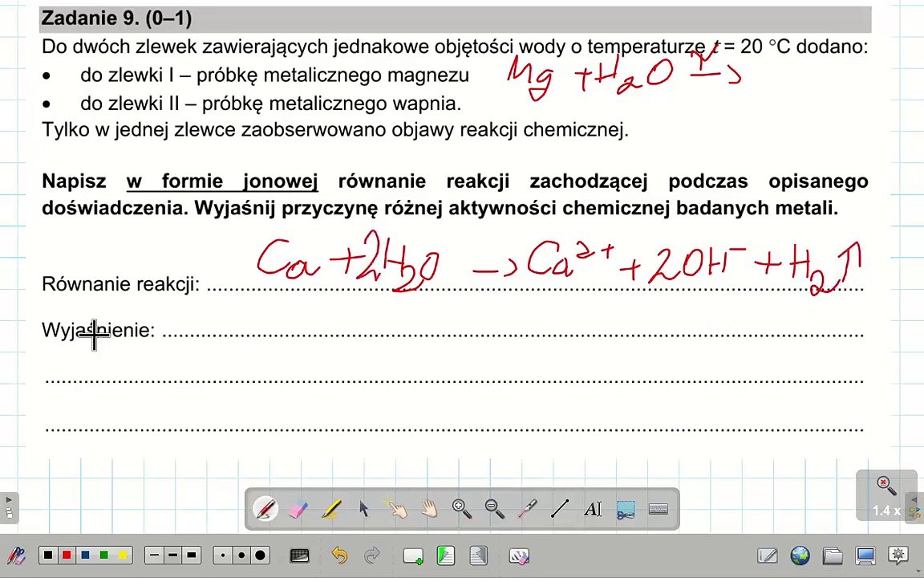Viewport: 924px width, 578px height.
Task: Go to the green page icon
Action: (445, 556)
